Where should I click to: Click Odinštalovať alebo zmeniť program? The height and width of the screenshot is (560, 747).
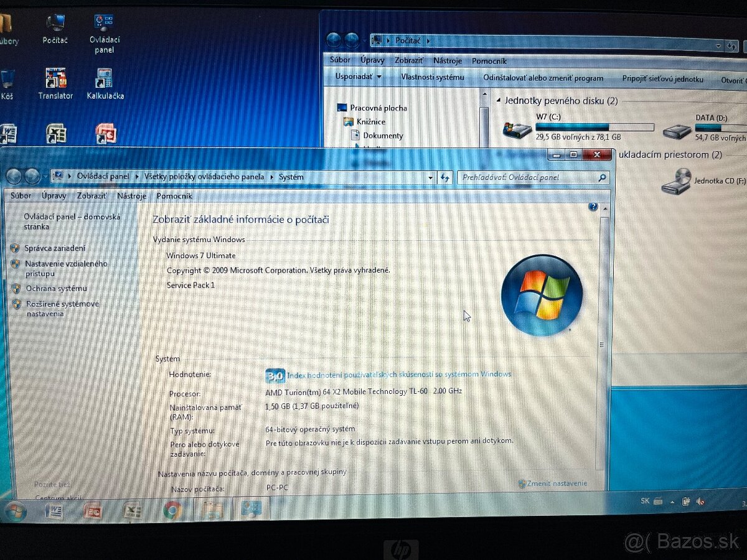coord(543,78)
